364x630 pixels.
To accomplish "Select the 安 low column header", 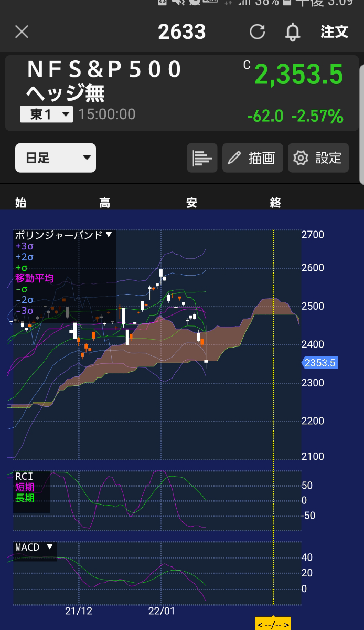I will click(x=191, y=203).
